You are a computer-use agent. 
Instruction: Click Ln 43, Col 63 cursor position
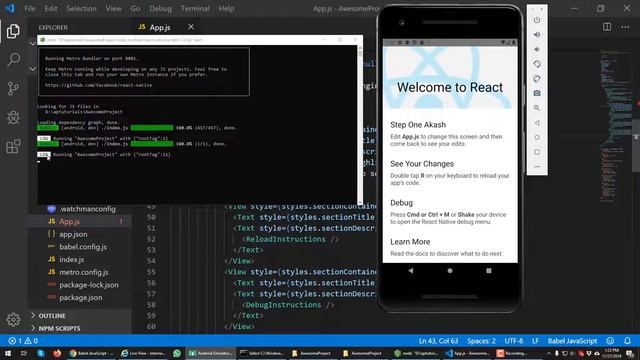tap(438, 340)
